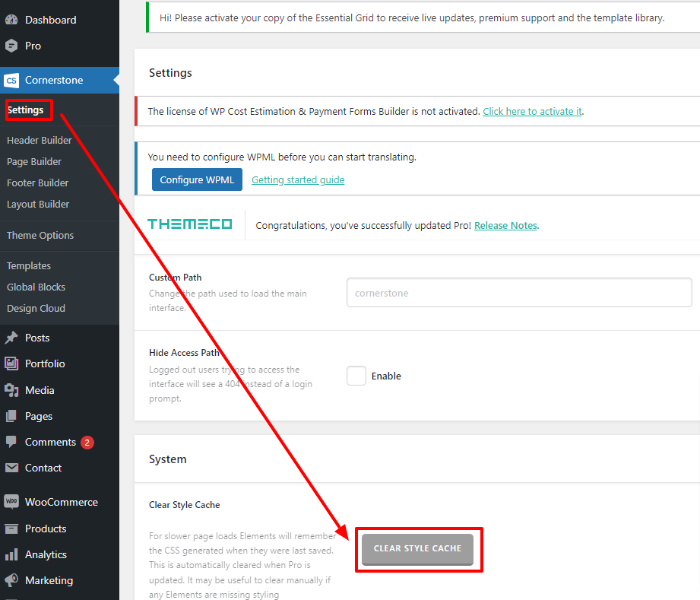The image size is (700, 600).
Task: Open the Global Blocks submenu
Action: click(36, 287)
